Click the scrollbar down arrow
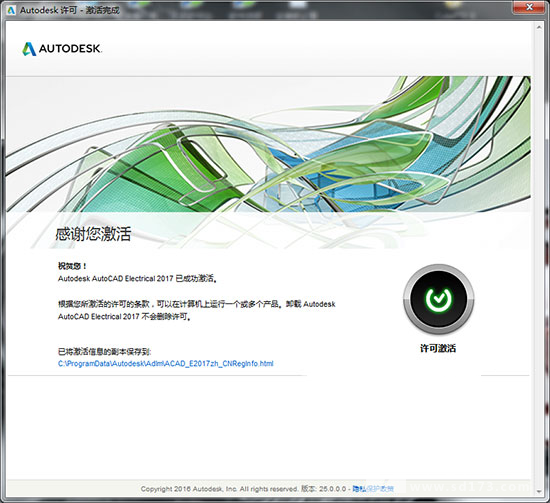This screenshot has width=550, height=503. [539, 492]
